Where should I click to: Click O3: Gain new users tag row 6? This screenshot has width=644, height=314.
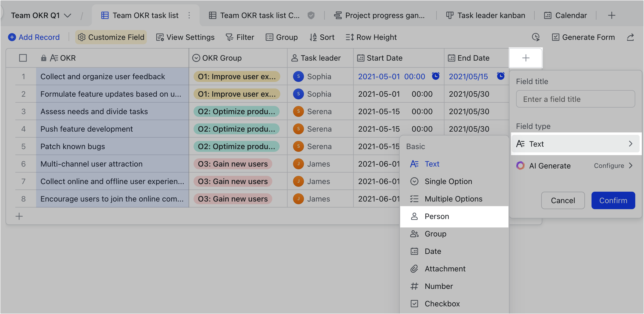point(233,164)
